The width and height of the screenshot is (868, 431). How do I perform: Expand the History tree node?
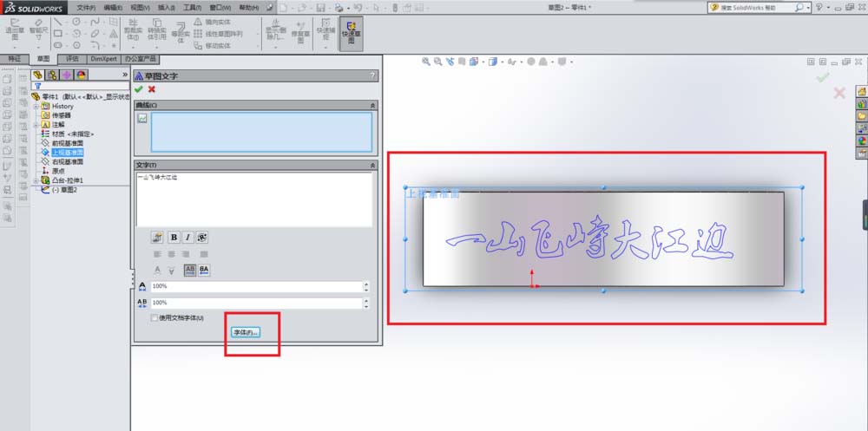coord(36,106)
